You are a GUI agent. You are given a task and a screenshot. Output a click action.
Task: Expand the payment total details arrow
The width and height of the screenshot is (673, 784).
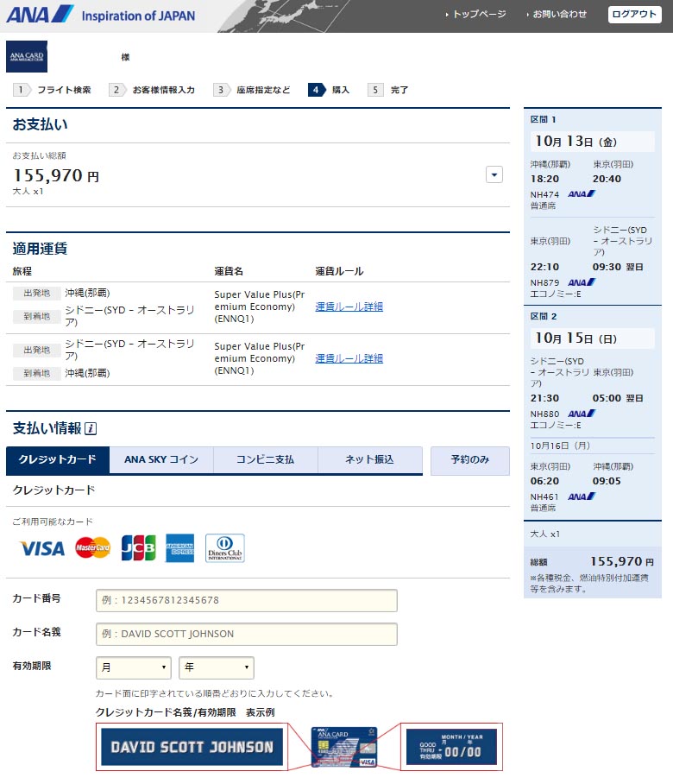(x=494, y=174)
